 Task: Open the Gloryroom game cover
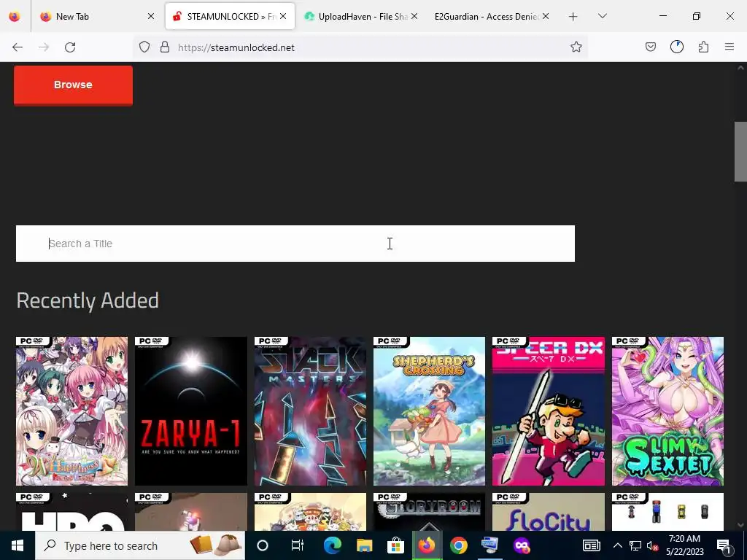tap(429, 512)
